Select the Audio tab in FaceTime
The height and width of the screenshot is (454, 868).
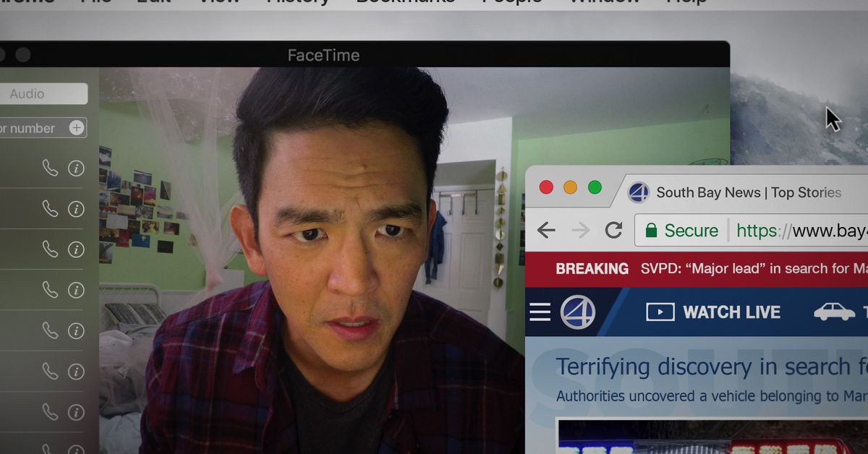click(x=27, y=93)
